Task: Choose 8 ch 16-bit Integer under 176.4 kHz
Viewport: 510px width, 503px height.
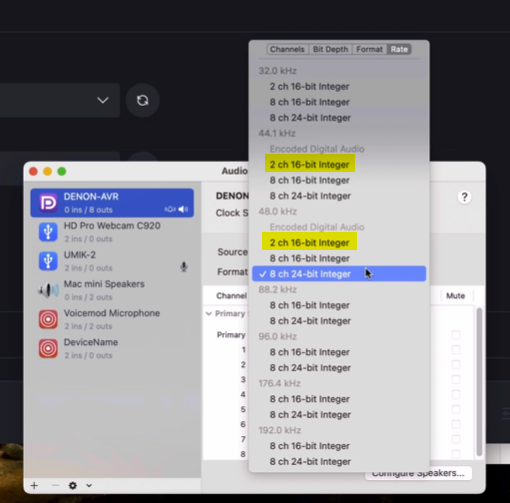Action: coord(339,399)
